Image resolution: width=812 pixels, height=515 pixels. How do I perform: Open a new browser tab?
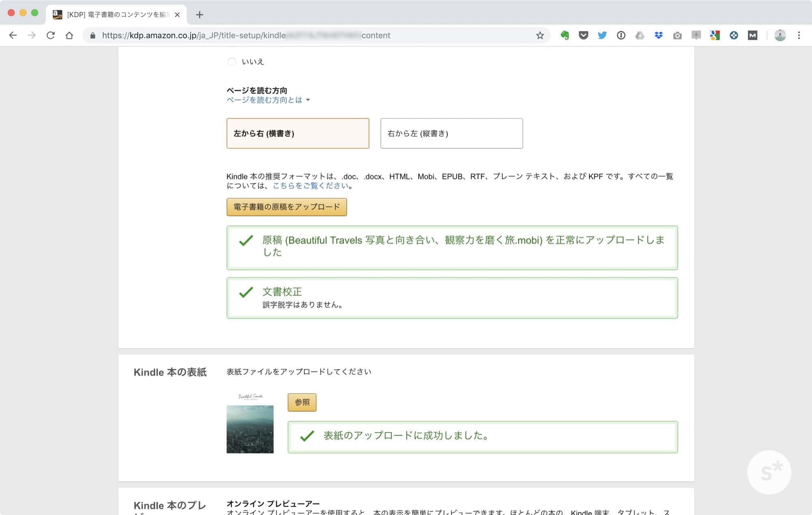pyautogui.click(x=199, y=15)
